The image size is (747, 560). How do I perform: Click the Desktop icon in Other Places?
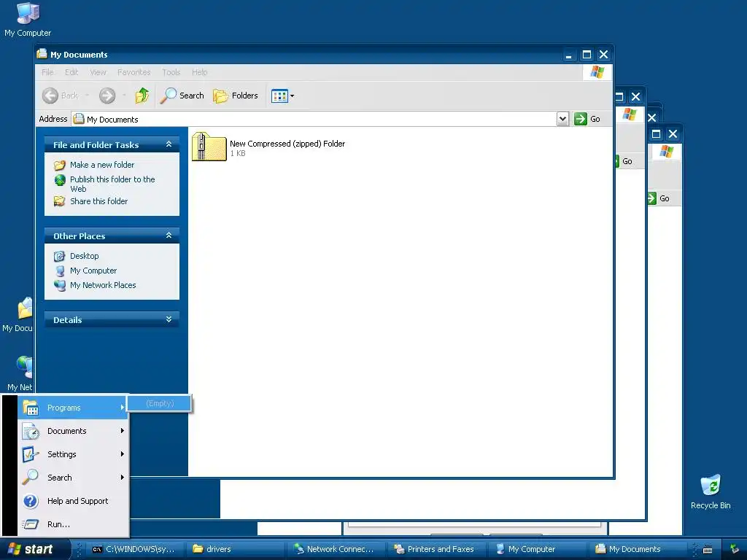(x=60, y=256)
